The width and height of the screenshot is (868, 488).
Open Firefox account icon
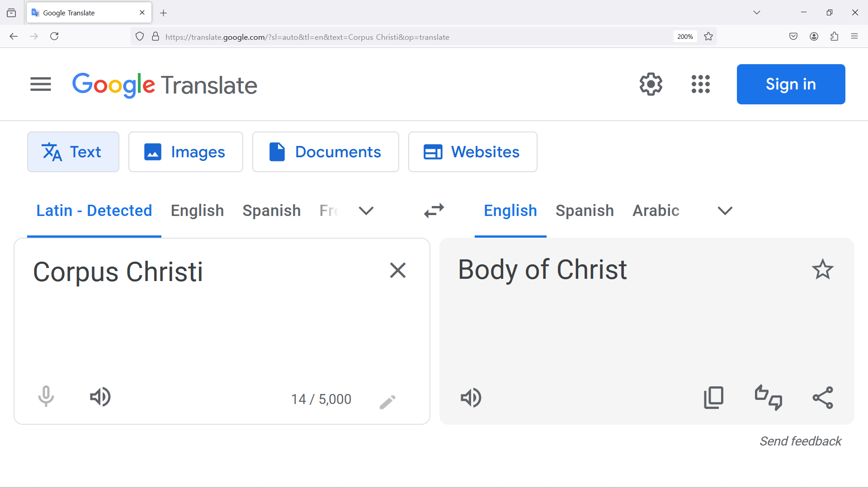(x=814, y=37)
